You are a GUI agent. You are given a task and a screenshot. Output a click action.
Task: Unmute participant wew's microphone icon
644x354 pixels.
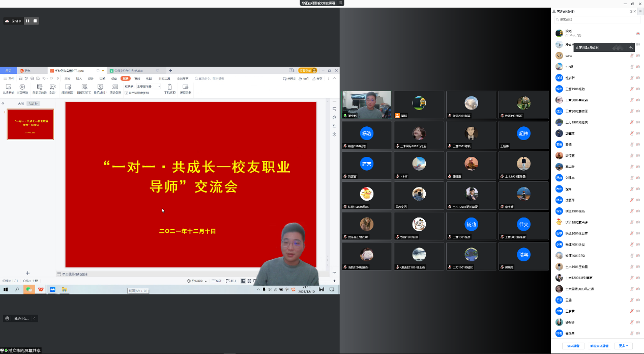tap(632, 56)
